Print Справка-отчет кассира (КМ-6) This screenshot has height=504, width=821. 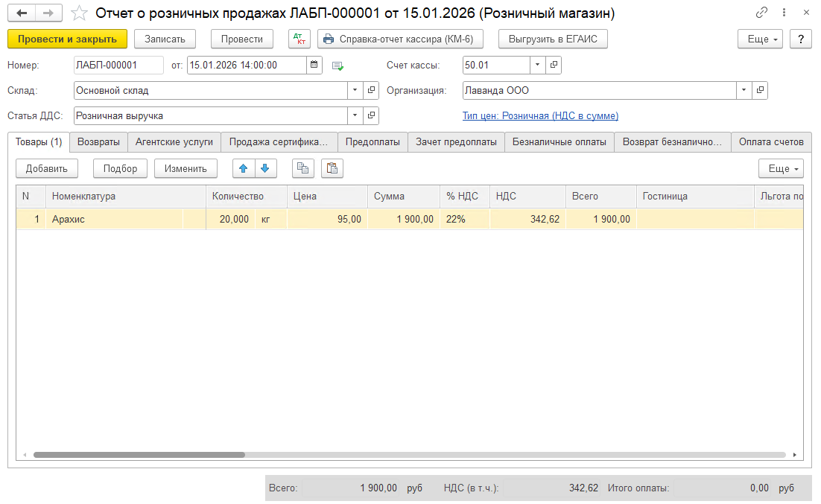click(400, 39)
